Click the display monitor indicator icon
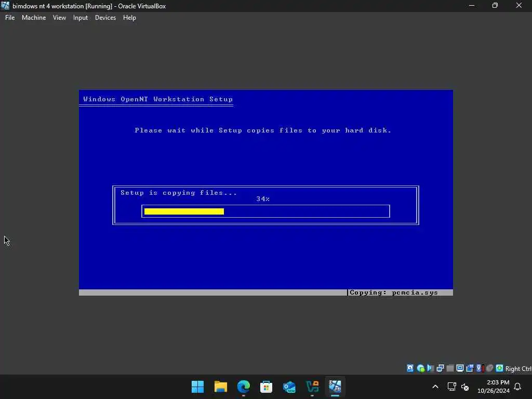The height and width of the screenshot is (399, 532). click(460, 368)
